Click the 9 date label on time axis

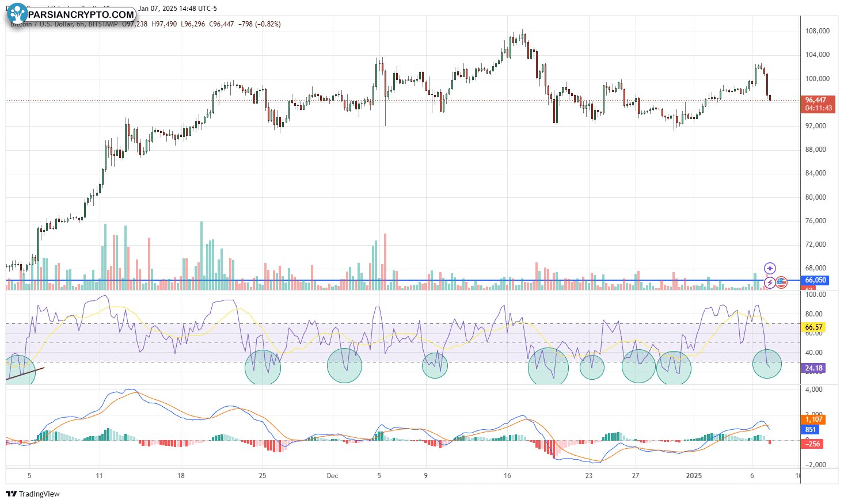(x=425, y=476)
